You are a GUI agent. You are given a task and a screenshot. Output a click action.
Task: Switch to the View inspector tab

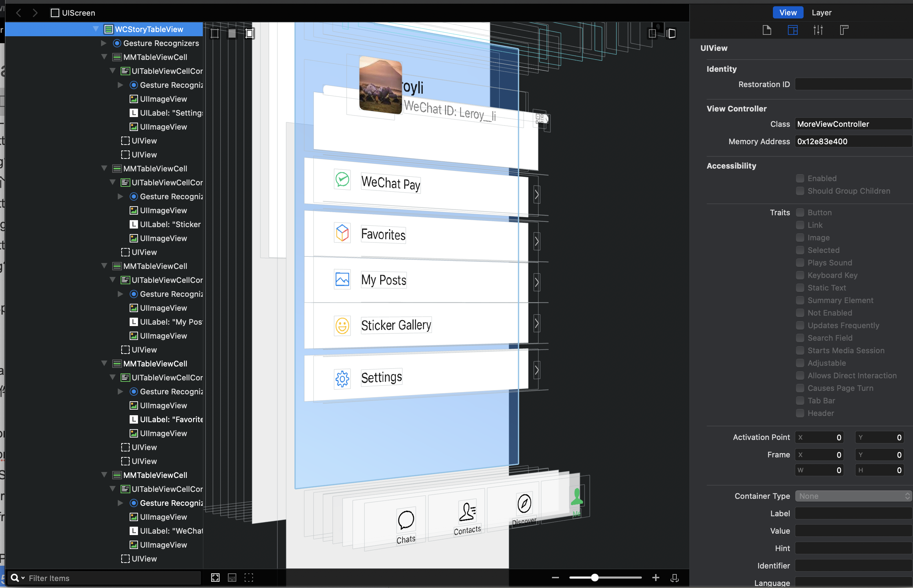(x=788, y=13)
